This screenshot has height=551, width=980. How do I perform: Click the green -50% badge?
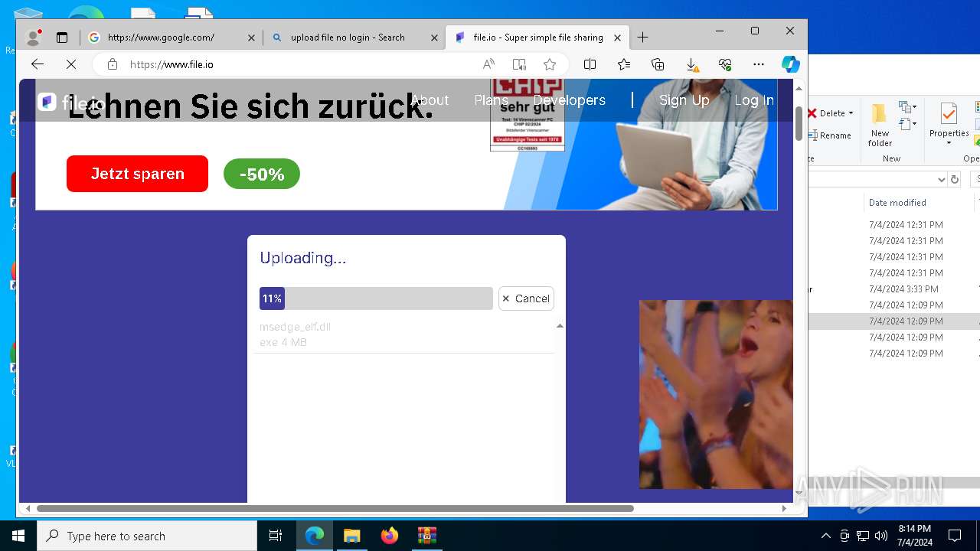click(x=262, y=174)
